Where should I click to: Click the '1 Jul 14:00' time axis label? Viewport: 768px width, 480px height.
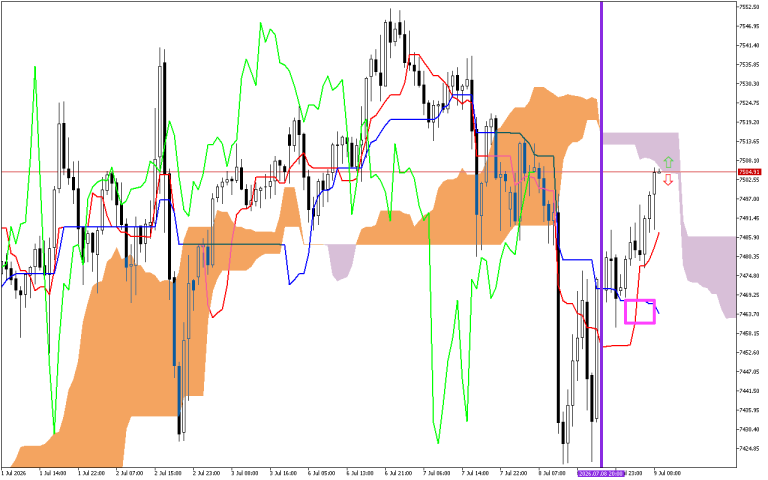point(53,474)
